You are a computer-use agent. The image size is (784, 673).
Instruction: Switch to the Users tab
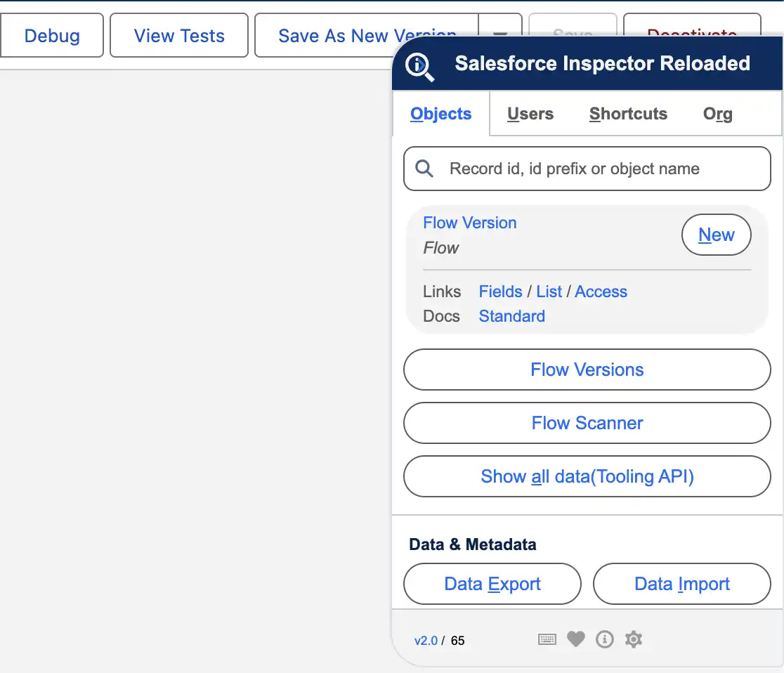pyautogui.click(x=530, y=114)
